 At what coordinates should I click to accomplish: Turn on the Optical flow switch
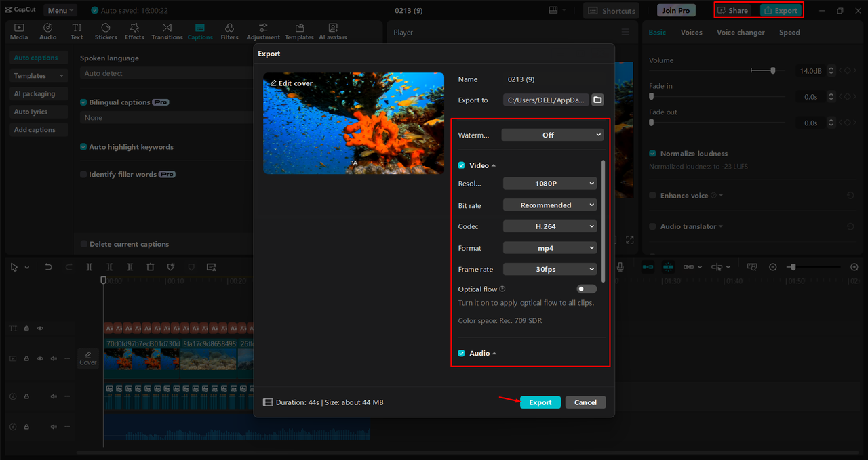click(x=586, y=289)
